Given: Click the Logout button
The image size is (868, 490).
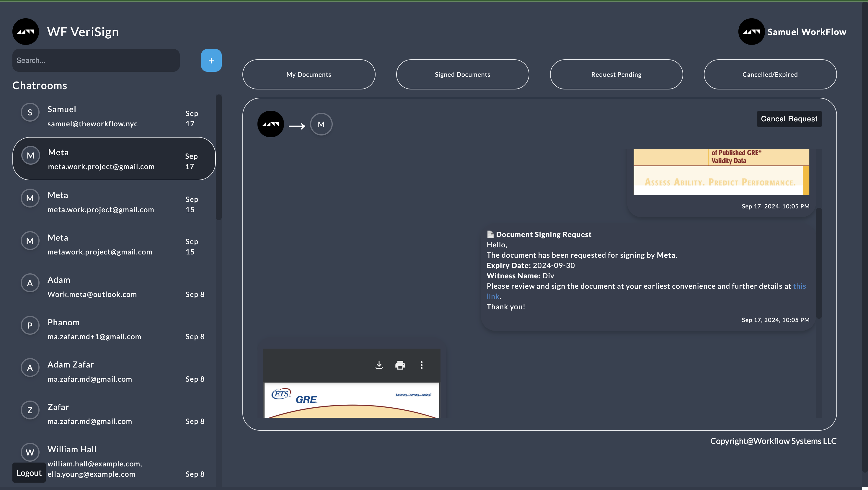Looking at the screenshot, I should point(29,473).
